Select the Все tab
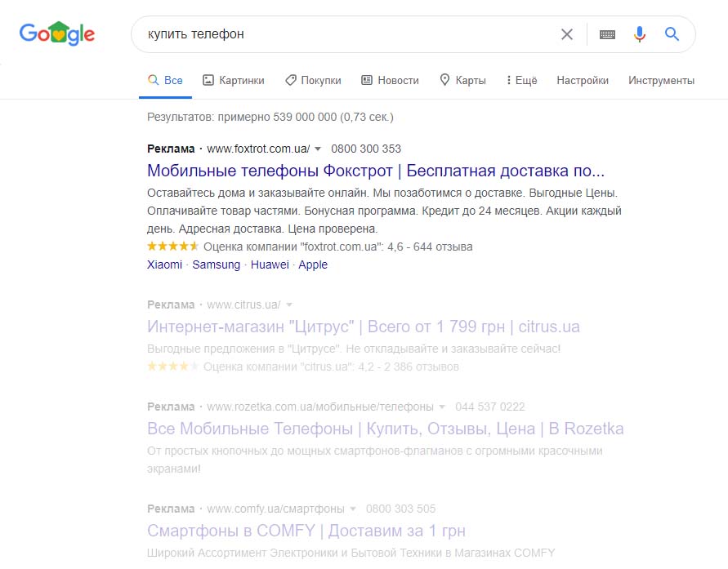 tap(165, 80)
